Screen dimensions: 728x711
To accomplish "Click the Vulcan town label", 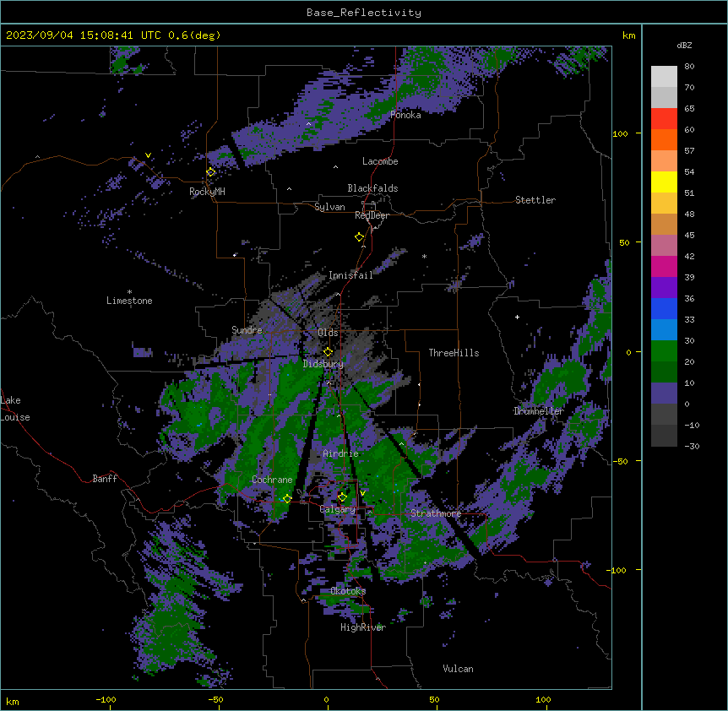I will click(x=458, y=669).
